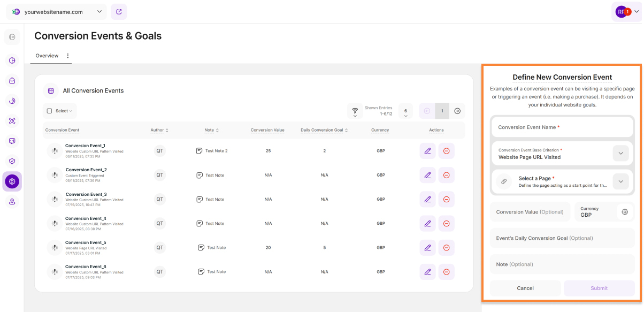This screenshot has width=644, height=312.
Task: Click the settings gear icon in sidebar
Action: (x=12, y=181)
